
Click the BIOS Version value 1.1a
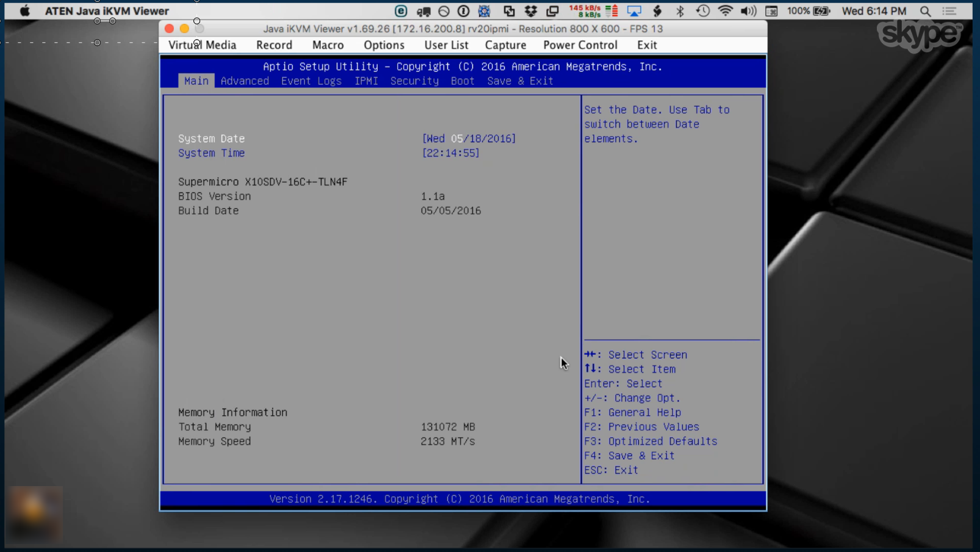433,197
